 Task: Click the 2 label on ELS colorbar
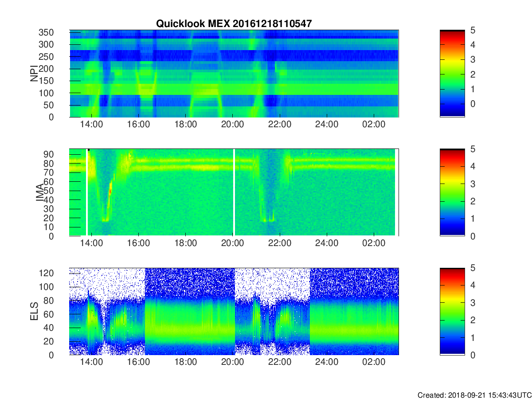472,320
